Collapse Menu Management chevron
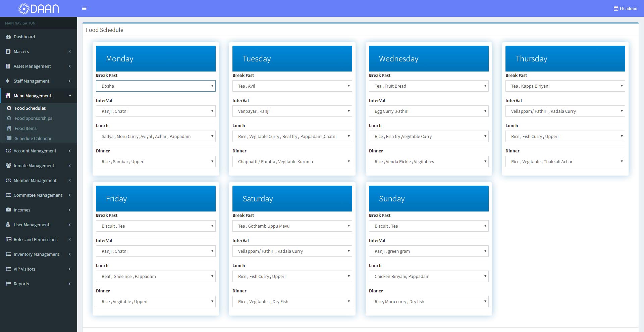 [70, 96]
